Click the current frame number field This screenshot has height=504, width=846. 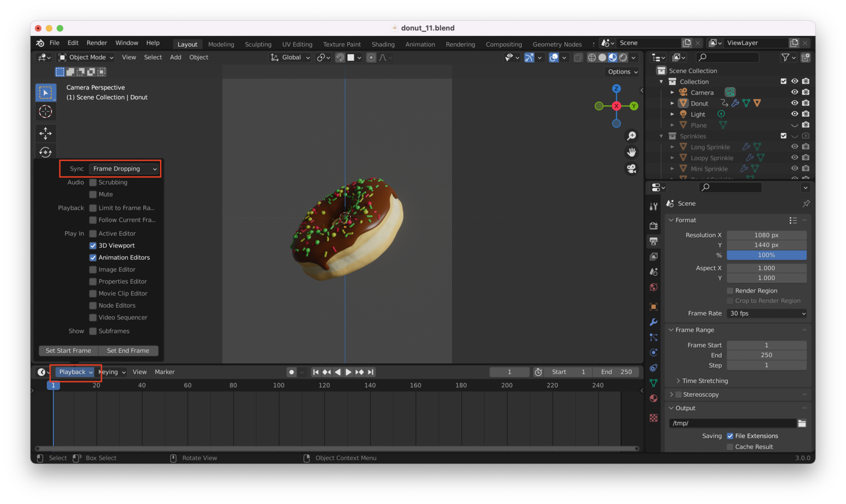pos(509,372)
